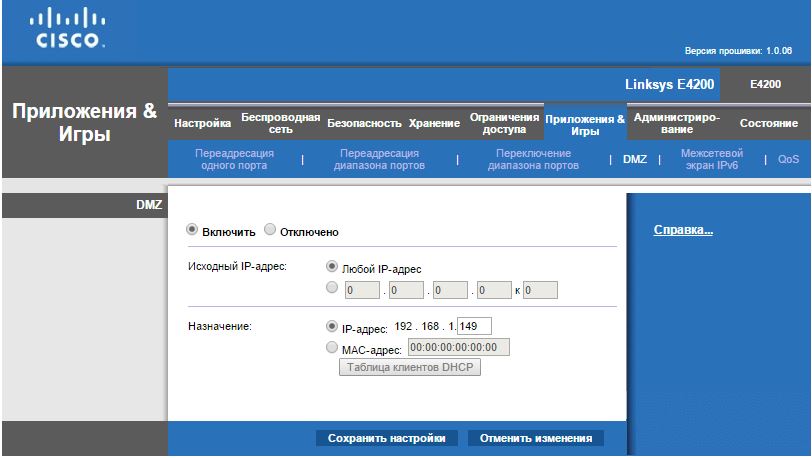Go to the Администрирование tab
Image resolution: width=812 pixels, height=458 pixels.
click(676, 124)
